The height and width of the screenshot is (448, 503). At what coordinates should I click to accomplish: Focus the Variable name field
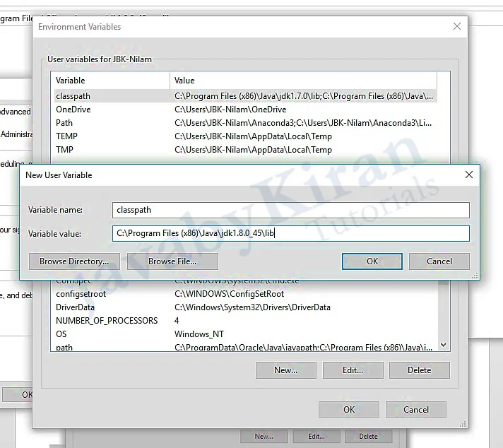click(291, 210)
